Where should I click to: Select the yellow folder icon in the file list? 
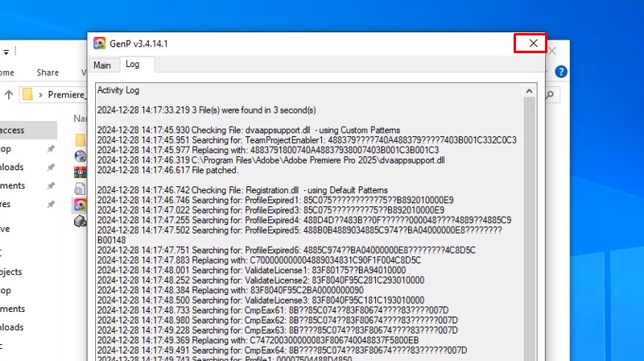[x=80, y=139]
